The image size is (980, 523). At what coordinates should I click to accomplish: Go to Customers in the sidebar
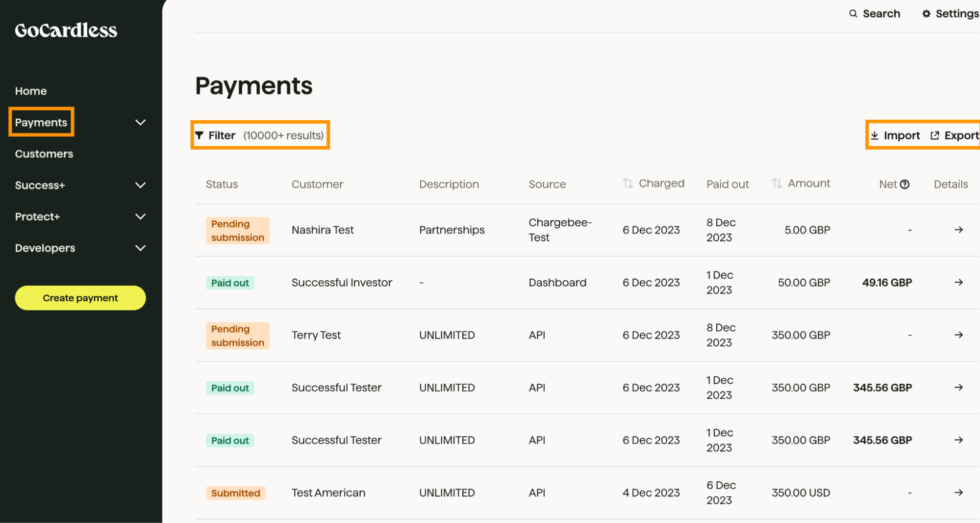pyautogui.click(x=44, y=154)
